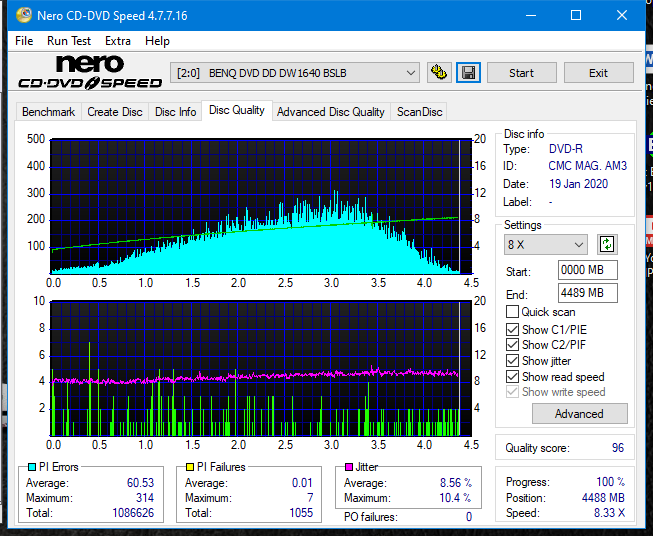The image size is (653, 536).
Task: Switch to the Benchmark tab
Action: point(48,112)
